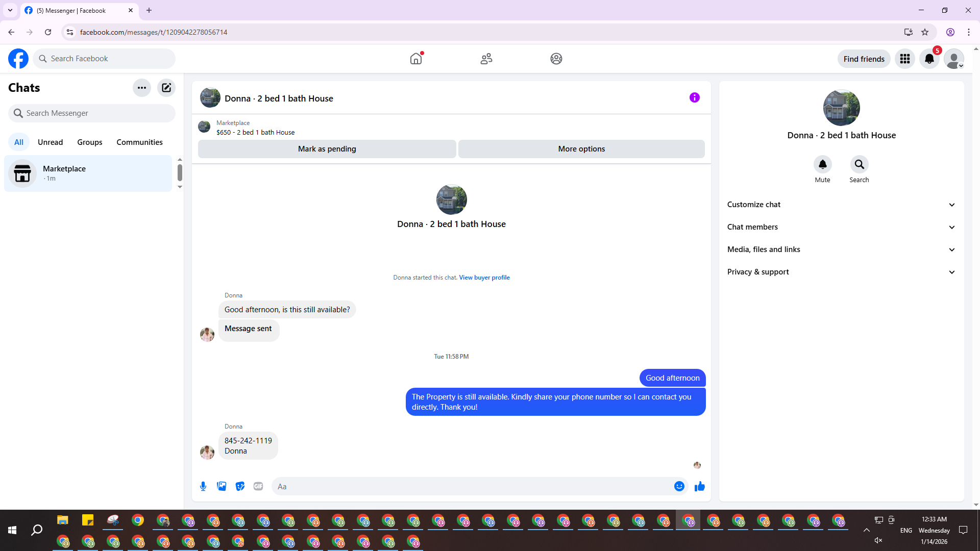Open the GIF picker
This screenshot has width=980, height=551.
[258, 486]
